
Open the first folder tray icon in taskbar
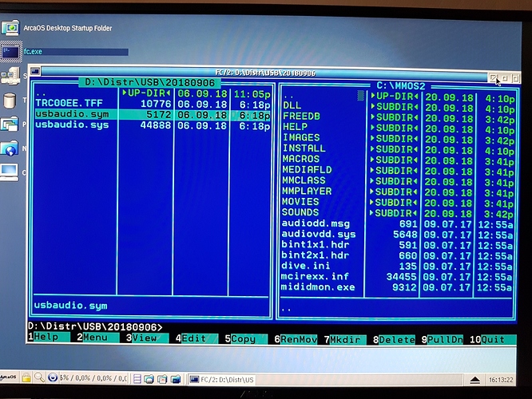click(x=149, y=379)
